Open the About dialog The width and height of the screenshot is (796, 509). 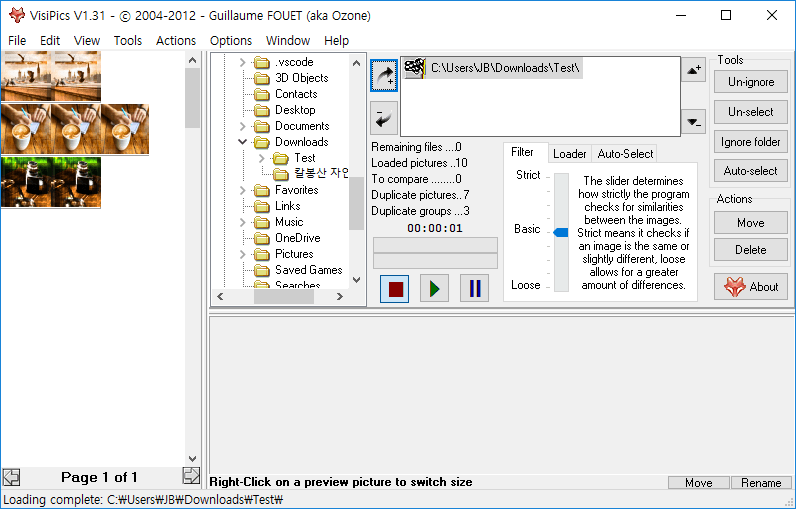tap(751, 287)
